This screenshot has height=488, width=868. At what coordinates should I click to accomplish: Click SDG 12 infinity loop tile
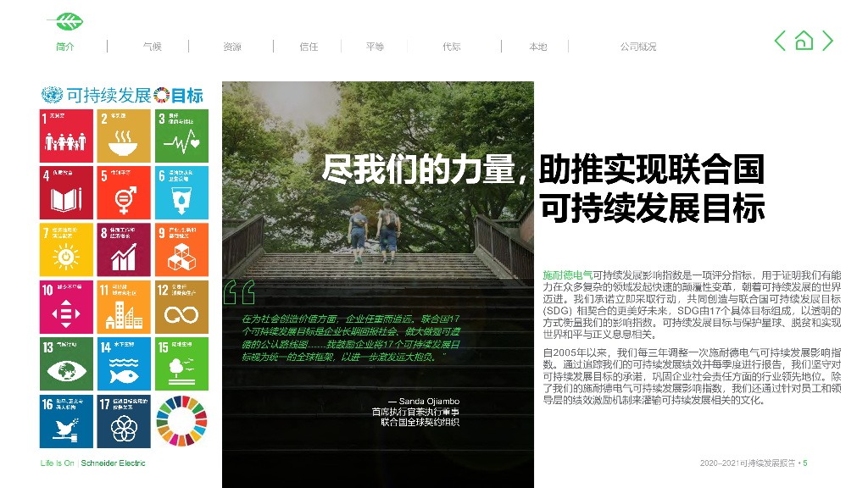tap(181, 307)
